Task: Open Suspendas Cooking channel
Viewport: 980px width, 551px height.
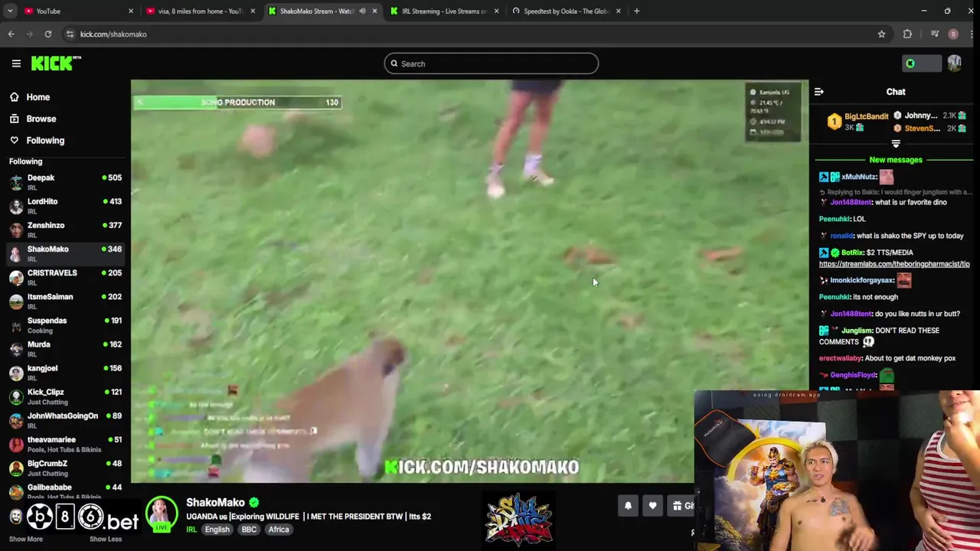Action: 65,324
